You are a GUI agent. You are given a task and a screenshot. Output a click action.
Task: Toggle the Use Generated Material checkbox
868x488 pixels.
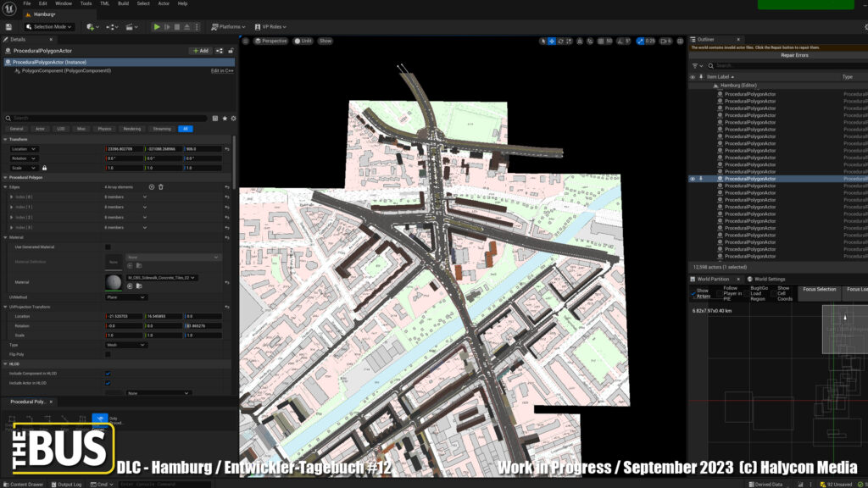pos(108,247)
